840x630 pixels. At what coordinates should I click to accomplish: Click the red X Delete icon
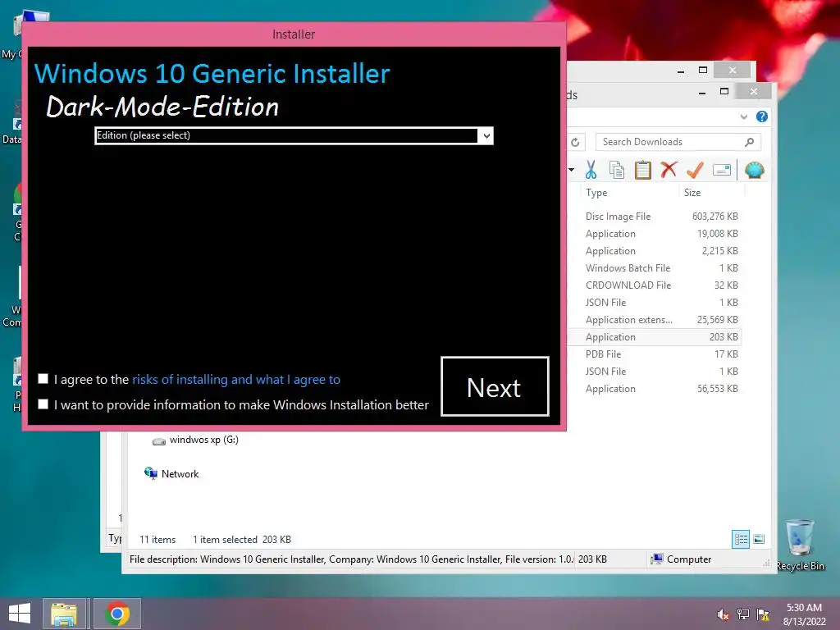pyautogui.click(x=669, y=171)
